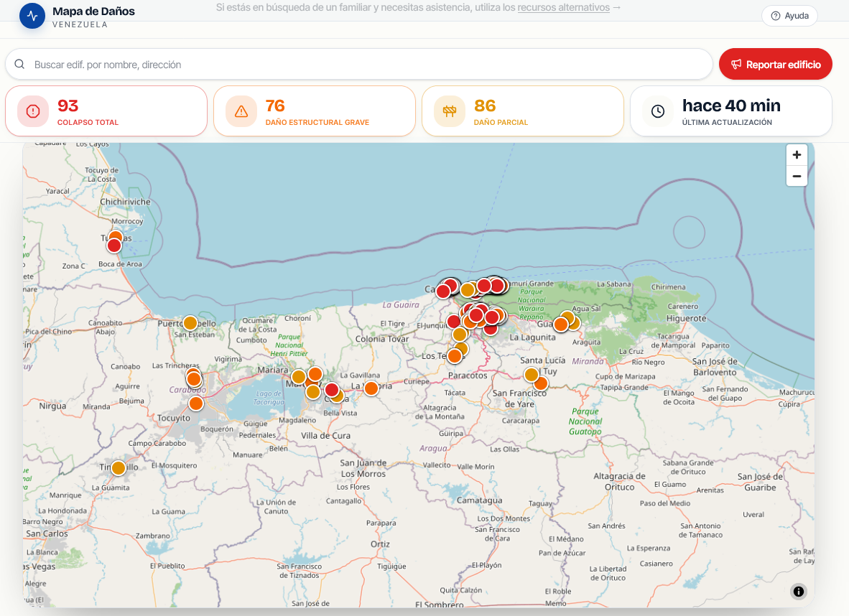This screenshot has width=849, height=616.
Task: Click the '76' grave damage count
Action: (275, 106)
